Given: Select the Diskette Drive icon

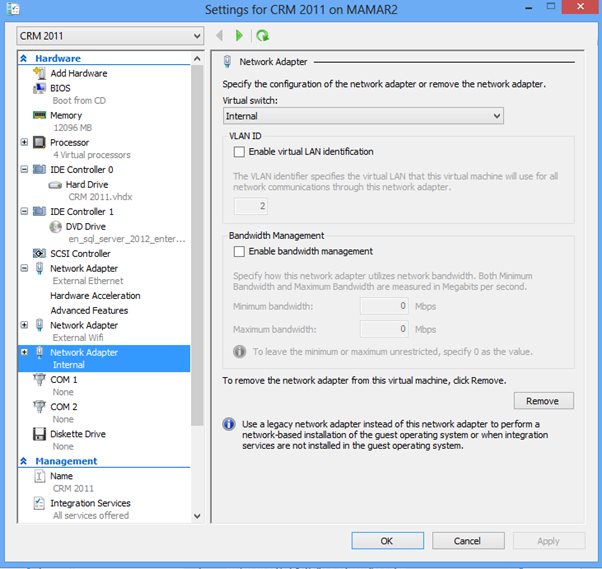Looking at the screenshot, I should [x=39, y=434].
